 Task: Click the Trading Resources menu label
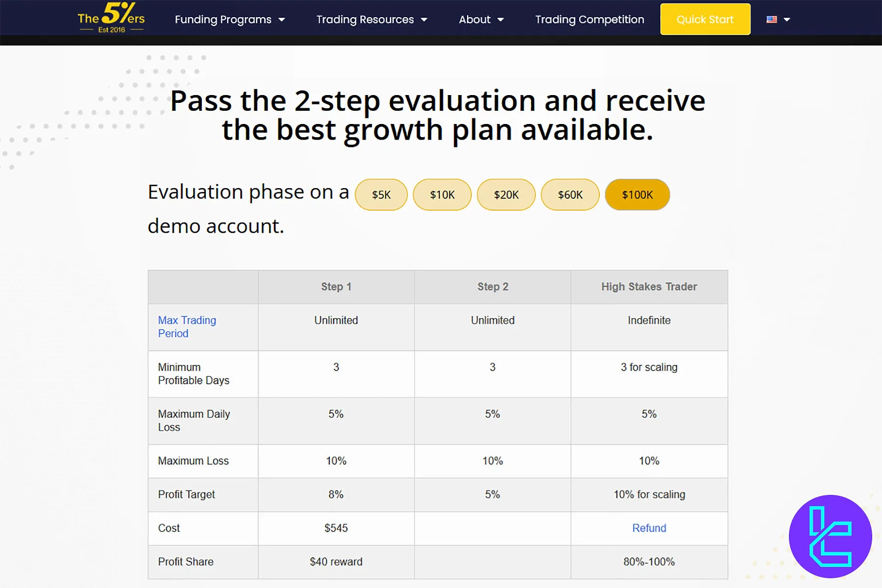(x=365, y=20)
